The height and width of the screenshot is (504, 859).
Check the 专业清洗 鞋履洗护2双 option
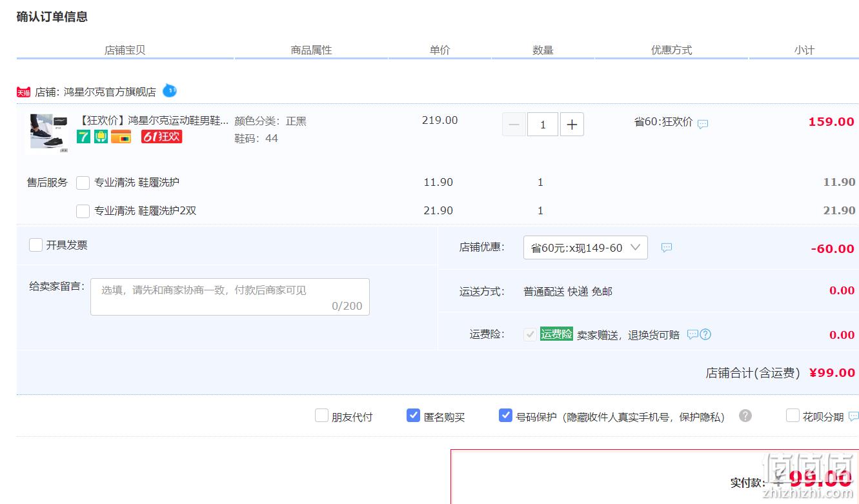[83, 211]
